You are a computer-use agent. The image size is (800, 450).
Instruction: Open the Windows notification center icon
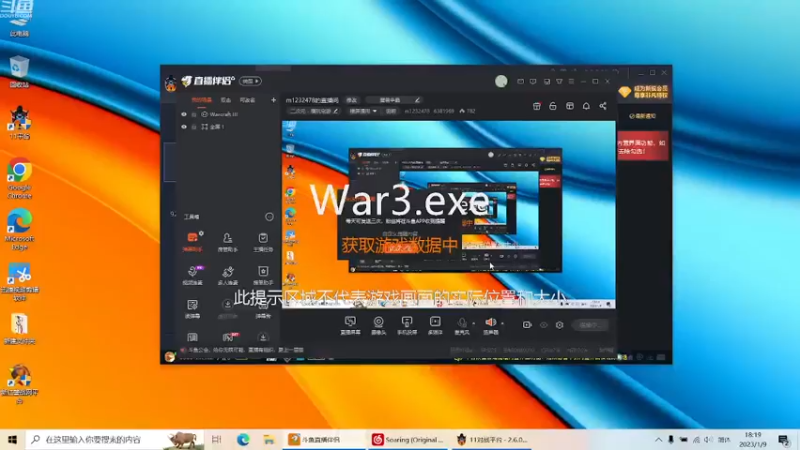tap(784, 439)
